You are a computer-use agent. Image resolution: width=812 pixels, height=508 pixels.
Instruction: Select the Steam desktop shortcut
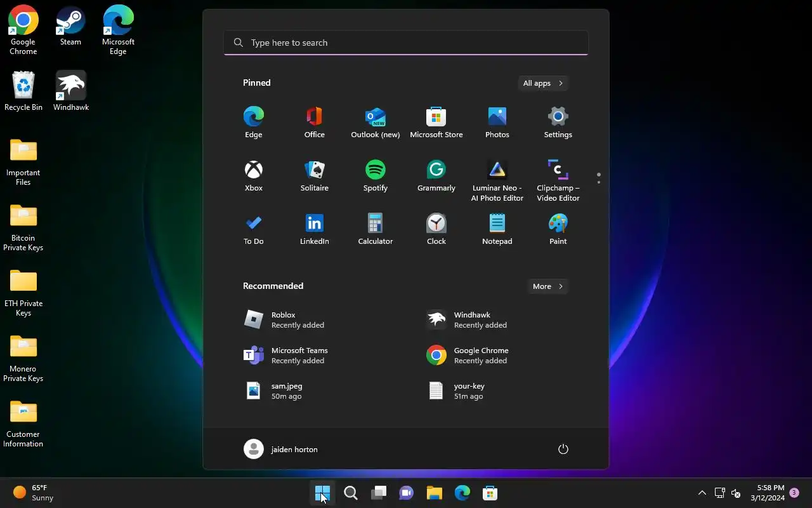(70, 27)
